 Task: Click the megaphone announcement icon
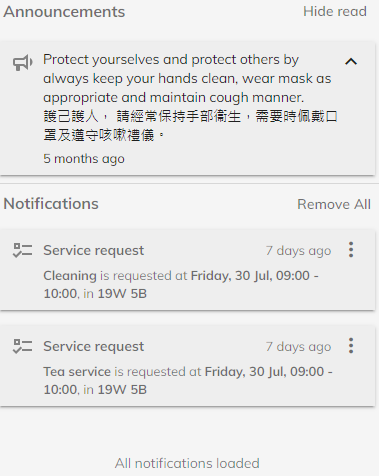coord(23,62)
